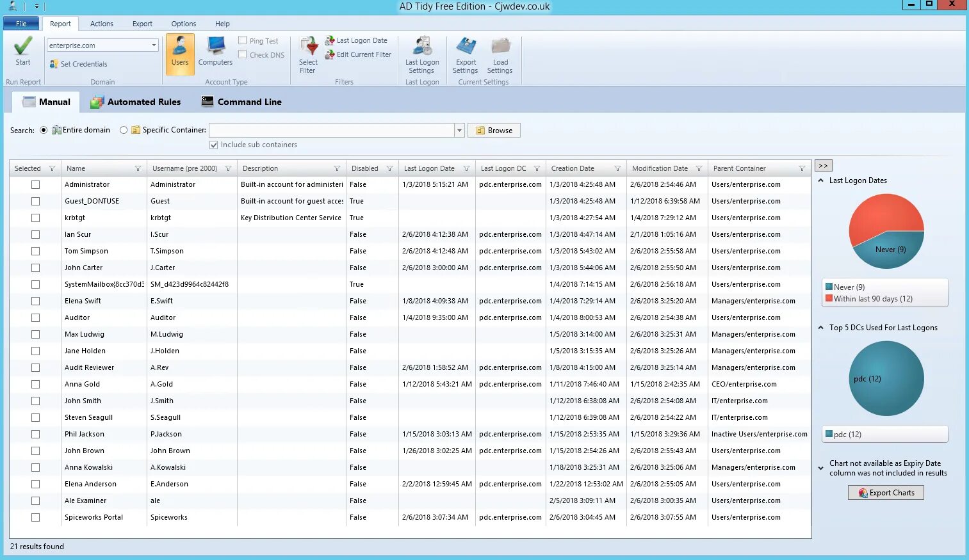This screenshot has height=560, width=969.
Task: Select the Specific Container radio button
Action: (124, 130)
